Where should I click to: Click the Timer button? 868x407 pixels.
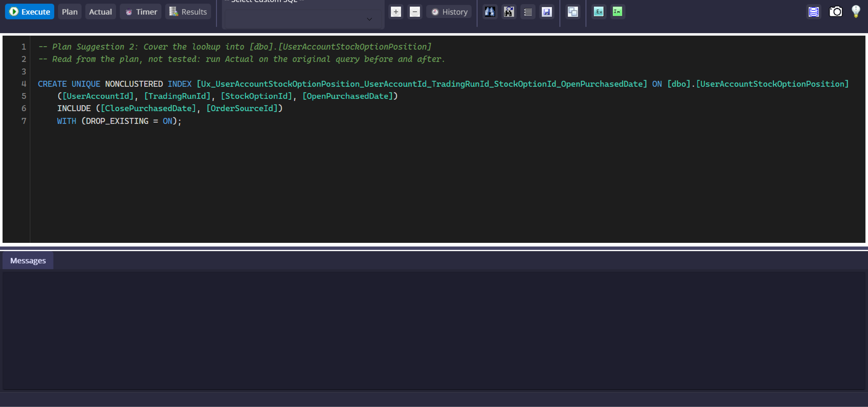[141, 12]
